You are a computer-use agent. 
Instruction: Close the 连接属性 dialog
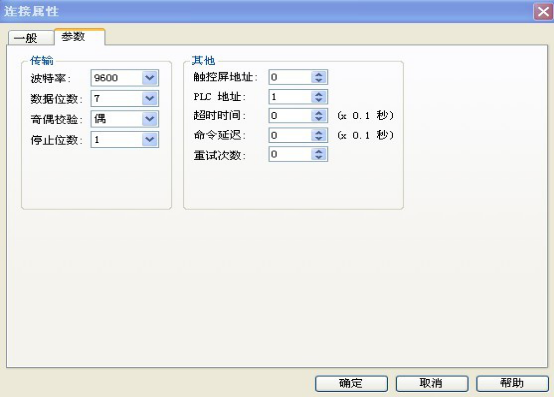543,12
